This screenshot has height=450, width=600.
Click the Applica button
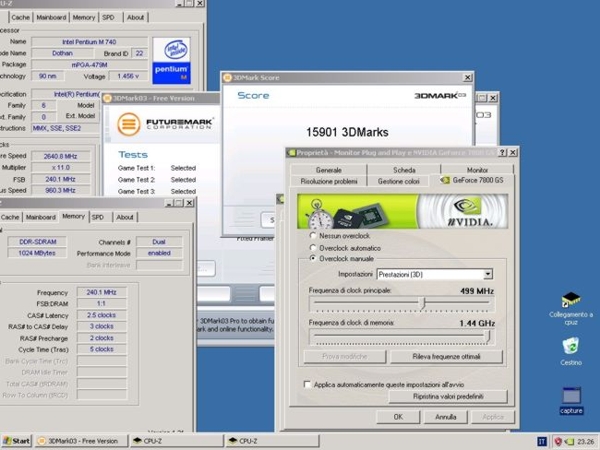click(x=493, y=417)
